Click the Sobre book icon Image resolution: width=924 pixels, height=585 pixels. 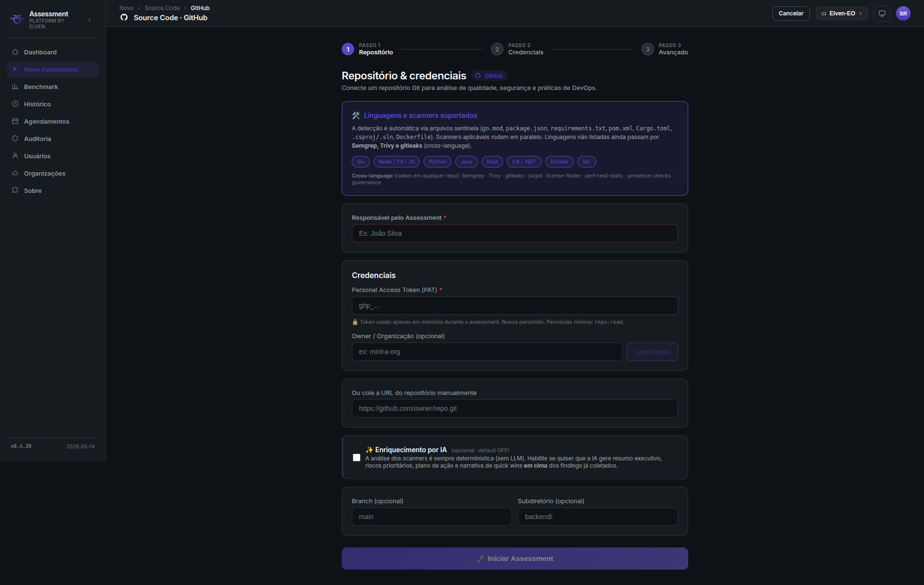point(15,191)
